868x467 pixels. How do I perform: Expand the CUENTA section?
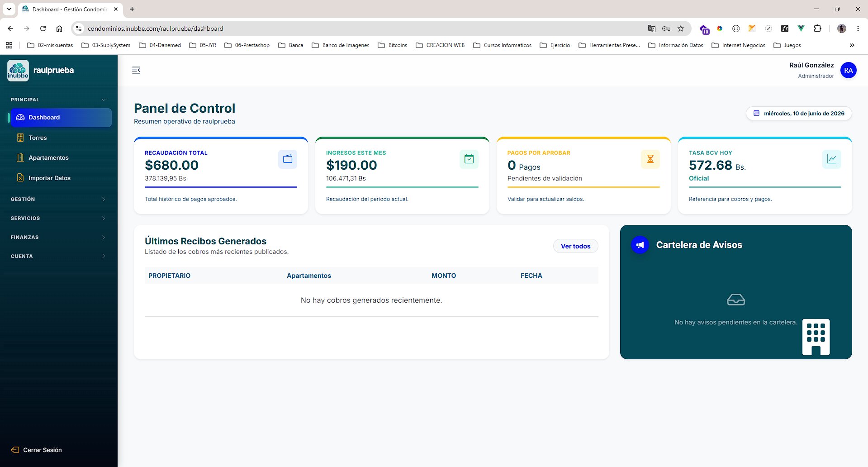point(59,256)
